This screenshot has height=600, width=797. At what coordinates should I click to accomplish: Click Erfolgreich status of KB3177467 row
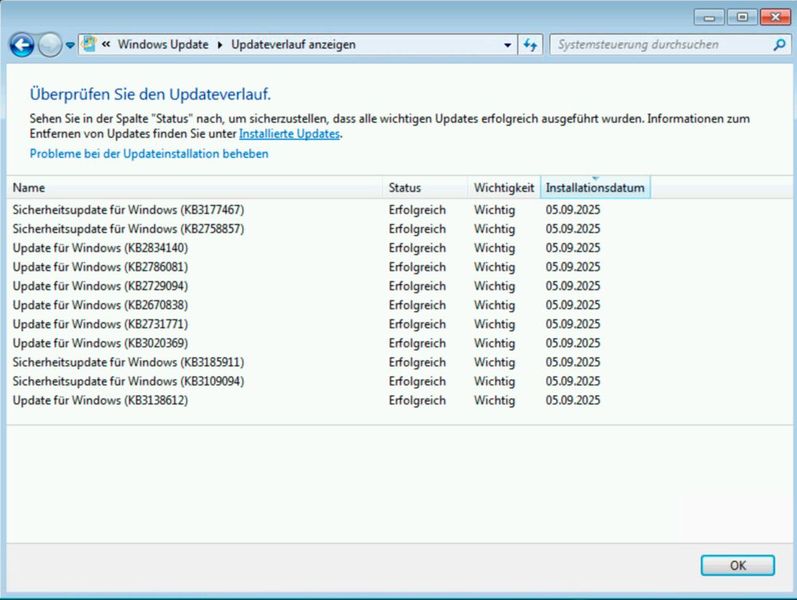(417, 210)
